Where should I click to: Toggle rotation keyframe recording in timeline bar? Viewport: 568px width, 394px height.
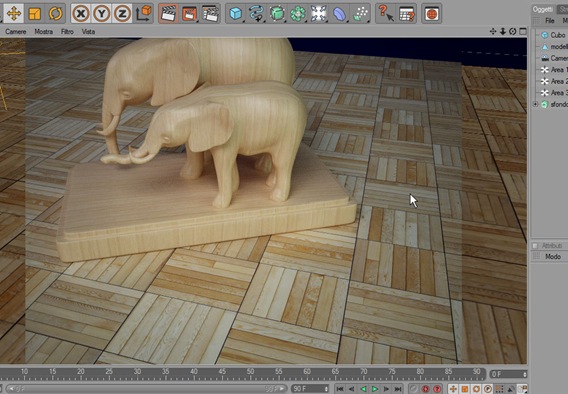tap(476, 389)
